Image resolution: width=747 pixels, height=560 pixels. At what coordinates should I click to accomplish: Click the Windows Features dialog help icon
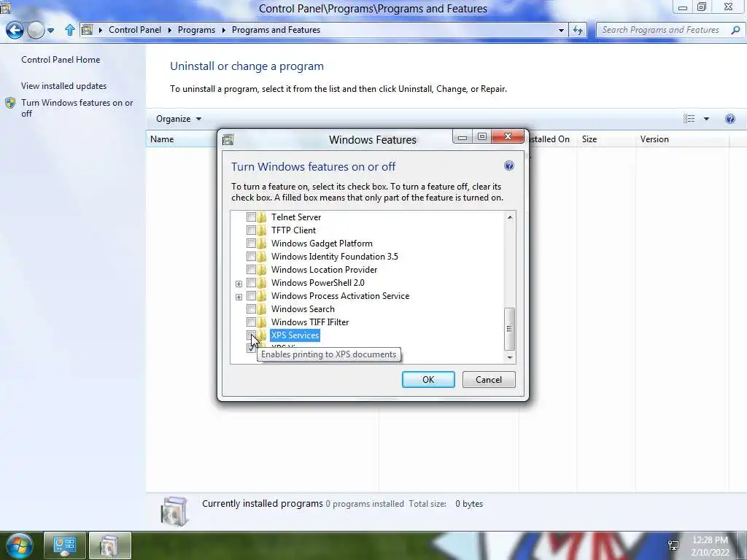(x=508, y=166)
